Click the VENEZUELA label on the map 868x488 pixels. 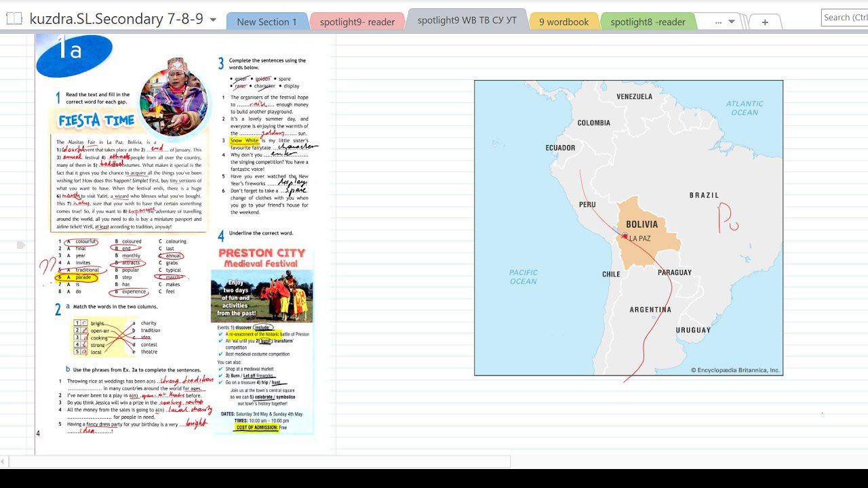pyautogui.click(x=634, y=97)
